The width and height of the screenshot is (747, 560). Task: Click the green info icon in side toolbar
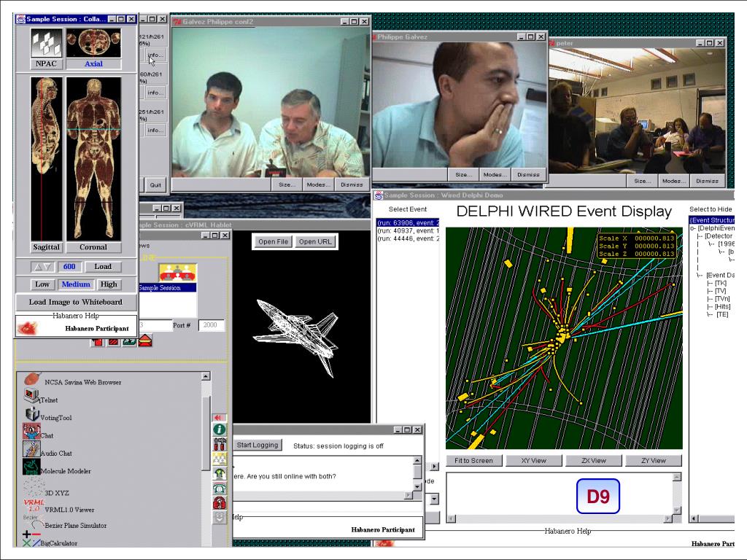point(219,429)
